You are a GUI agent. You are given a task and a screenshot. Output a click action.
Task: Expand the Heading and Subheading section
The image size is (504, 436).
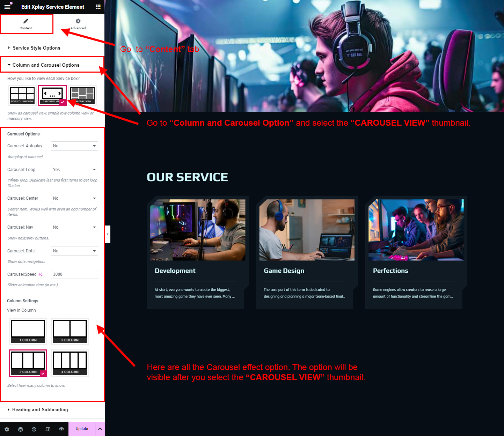[40, 409]
